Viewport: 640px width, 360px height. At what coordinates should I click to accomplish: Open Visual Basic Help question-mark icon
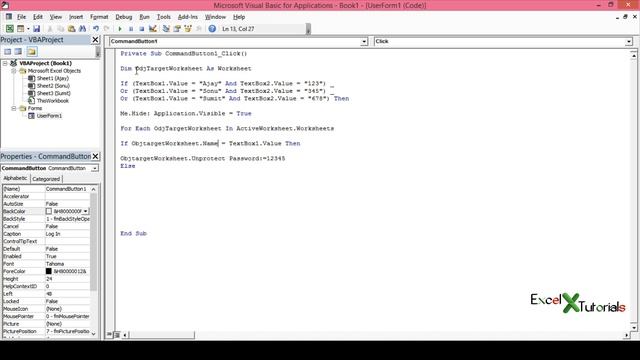click(x=212, y=29)
